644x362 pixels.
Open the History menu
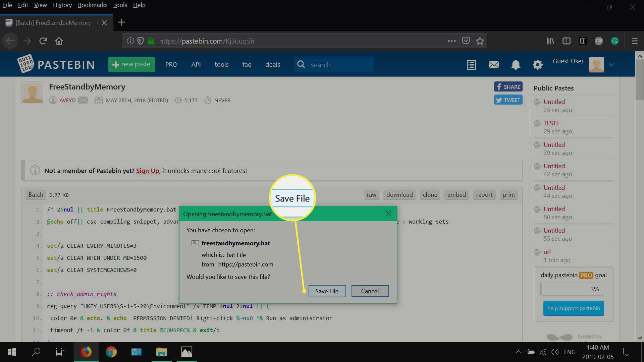[62, 5]
